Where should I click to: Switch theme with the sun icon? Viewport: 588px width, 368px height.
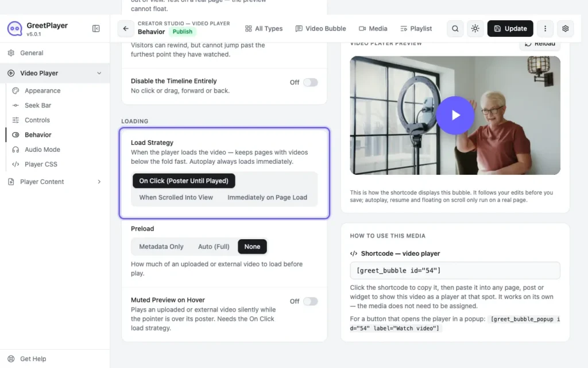tap(475, 29)
